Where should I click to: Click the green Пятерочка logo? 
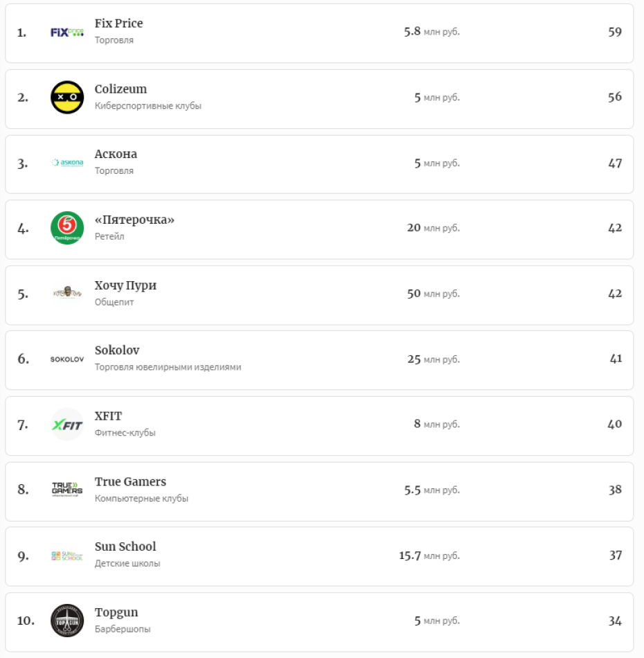click(67, 228)
